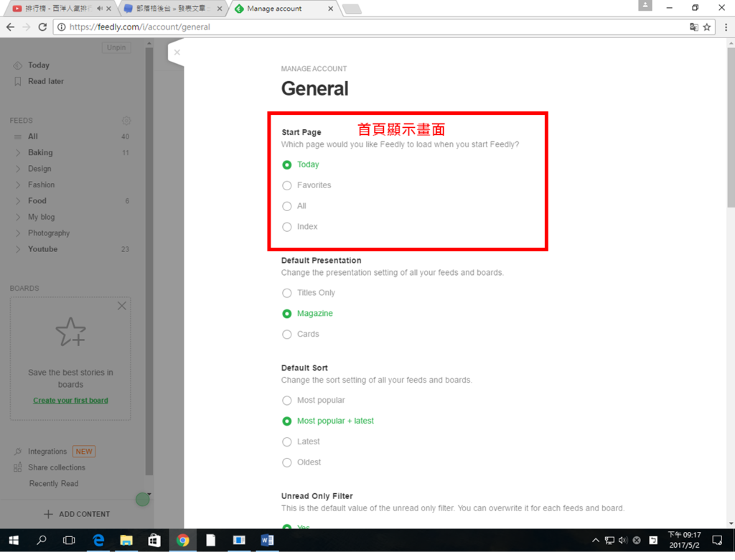
Task: Click the page vertical scrollbar thumb
Action: pos(731,126)
